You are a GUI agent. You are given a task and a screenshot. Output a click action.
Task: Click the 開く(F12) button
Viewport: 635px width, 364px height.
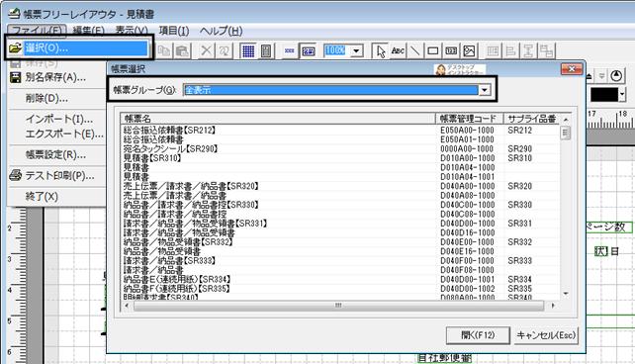point(478,335)
